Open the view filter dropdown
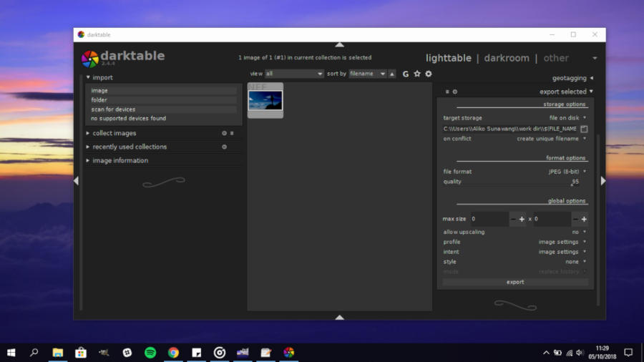The height and width of the screenshot is (362, 644). click(x=294, y=74)
